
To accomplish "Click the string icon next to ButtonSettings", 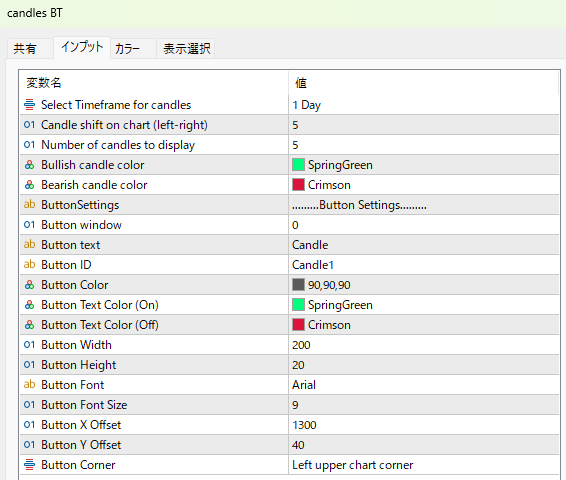I will point(30,205).
